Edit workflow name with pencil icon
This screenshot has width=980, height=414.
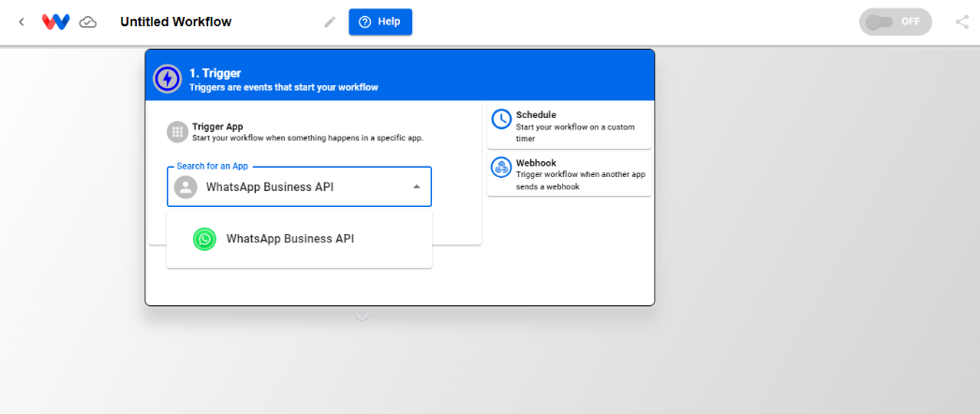[x=330, y=22]
